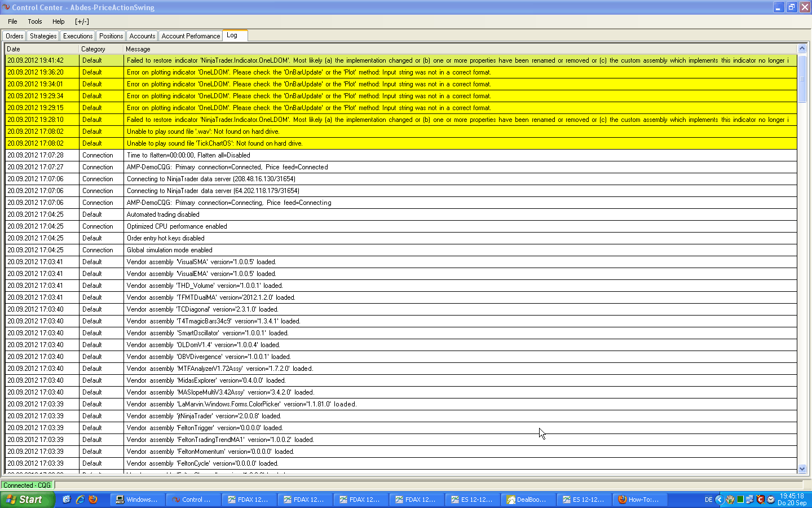Select the error row dated 20.09.2012 19:29:34

(401, 96)
